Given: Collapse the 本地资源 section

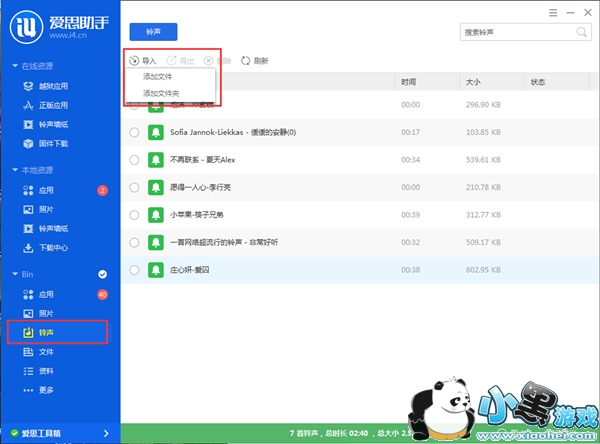Looking at the screenshot, I should point(15,170).
